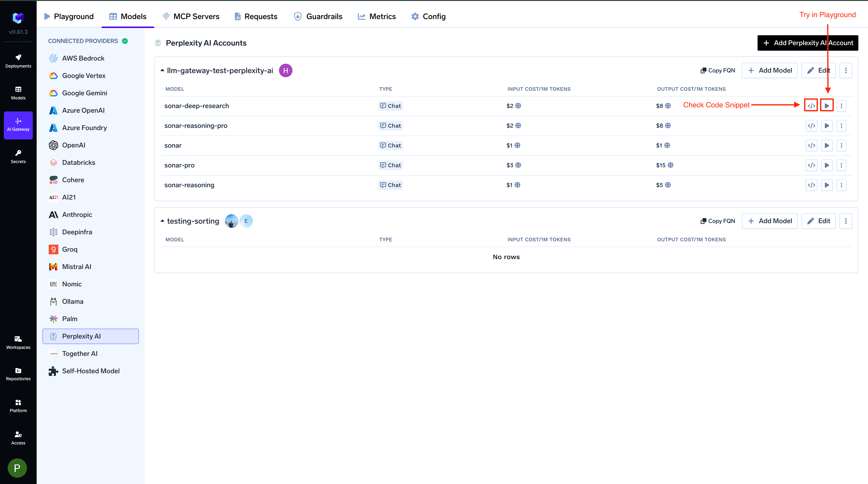Open three-dot menu for sonar-reasoning row
This screenshot has width=868, height=484.
[x=841, y=185]
